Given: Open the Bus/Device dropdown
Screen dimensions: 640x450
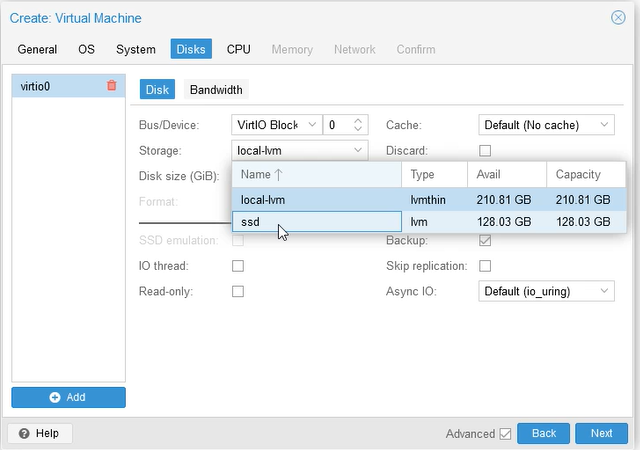Looking at the screenshot, I should [311, 125].
